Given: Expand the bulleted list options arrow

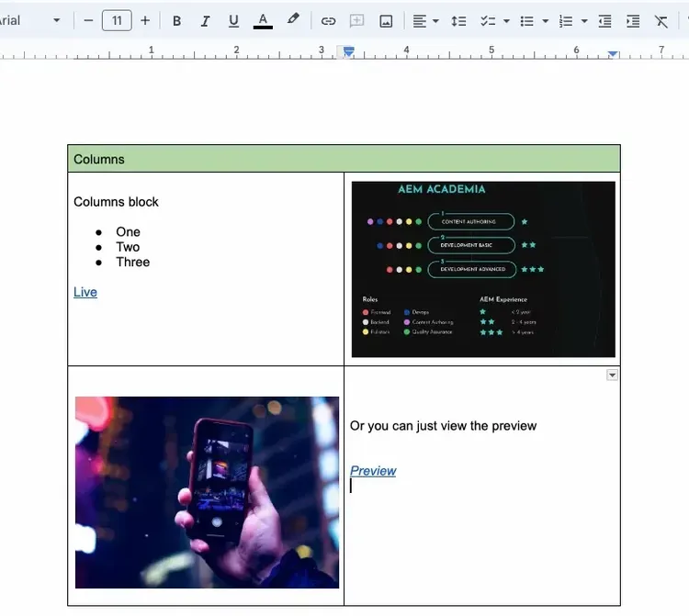Looking at the screenshot, I should click(546, 20).
